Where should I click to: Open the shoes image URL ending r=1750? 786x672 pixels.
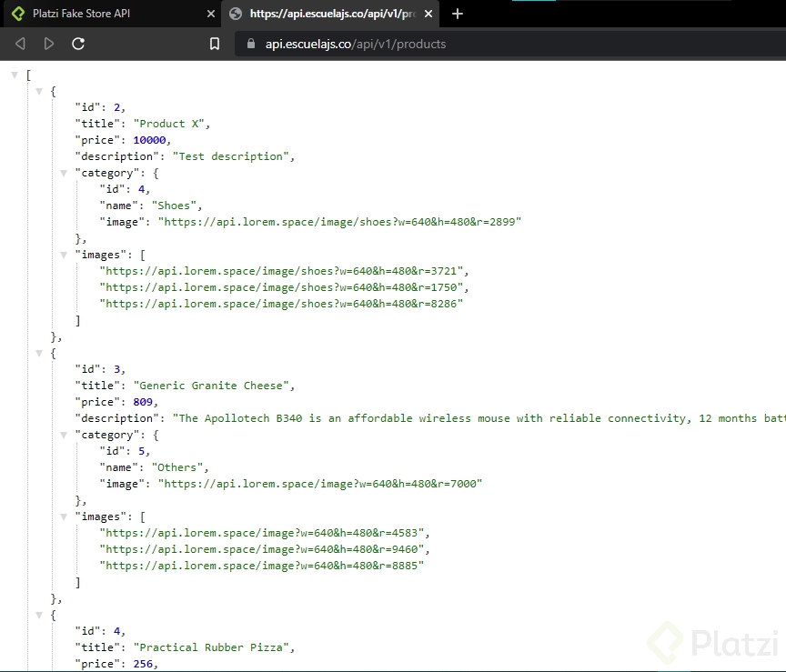coord(281,287)
